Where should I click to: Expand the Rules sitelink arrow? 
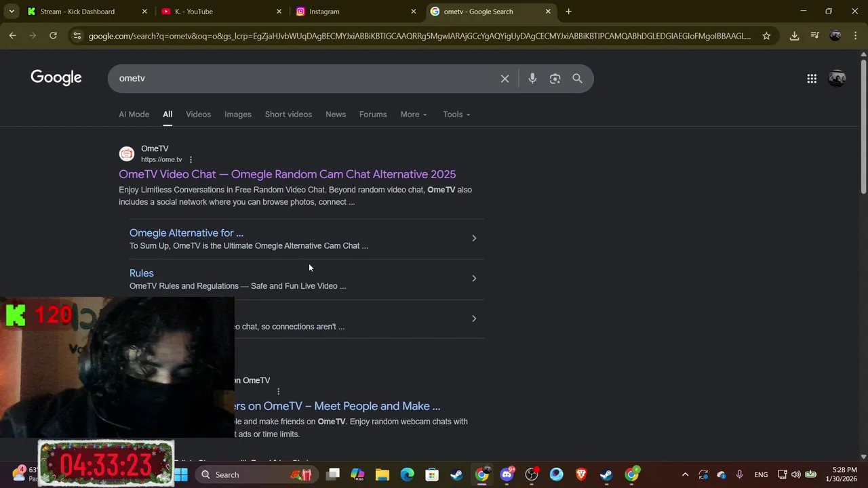tap(474, 279)
